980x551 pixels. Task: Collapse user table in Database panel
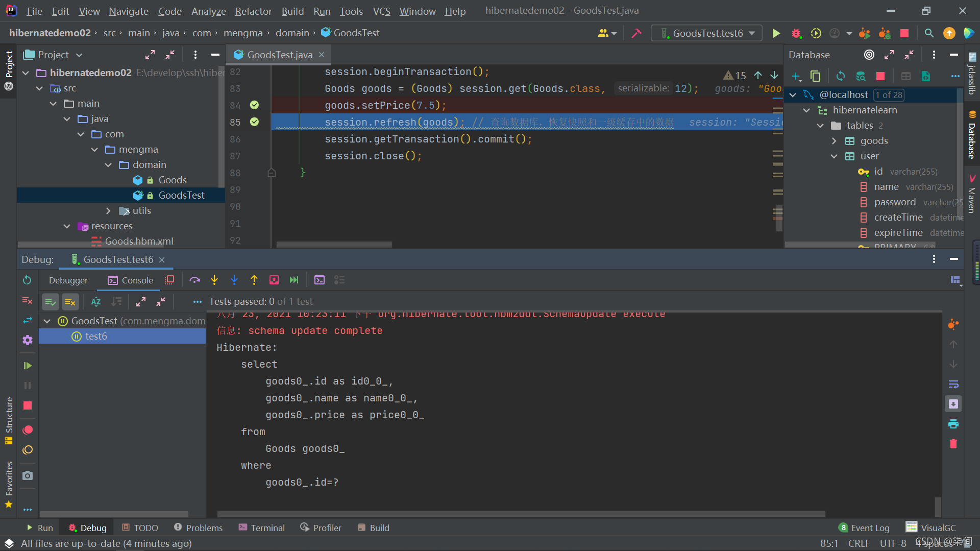[x=834, y=156]
